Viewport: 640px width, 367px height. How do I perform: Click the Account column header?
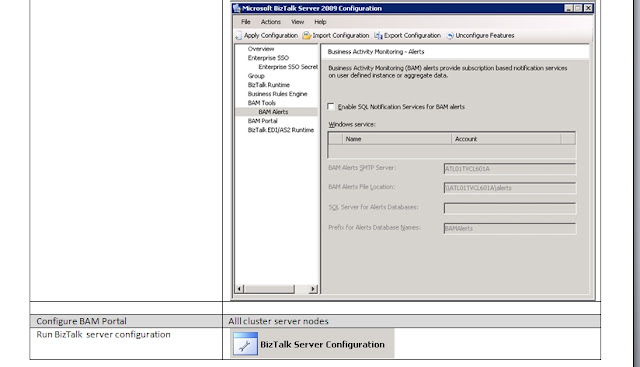[x=506, y=139]
